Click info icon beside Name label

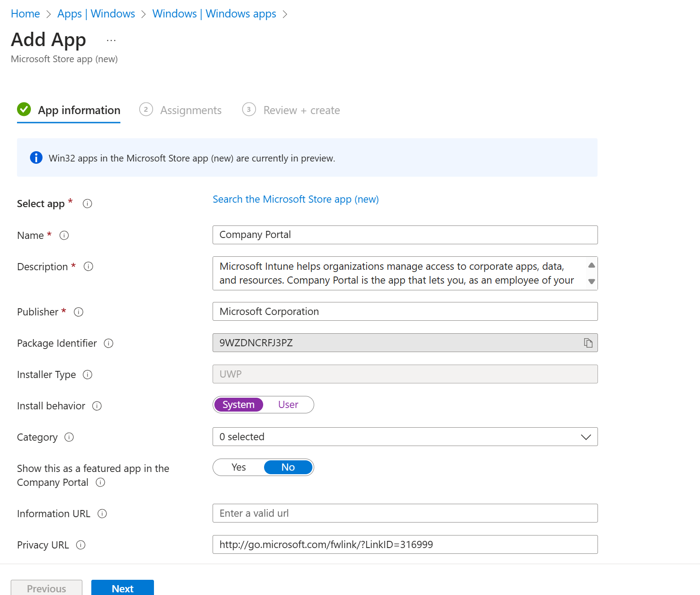click(x=64, y=235)
